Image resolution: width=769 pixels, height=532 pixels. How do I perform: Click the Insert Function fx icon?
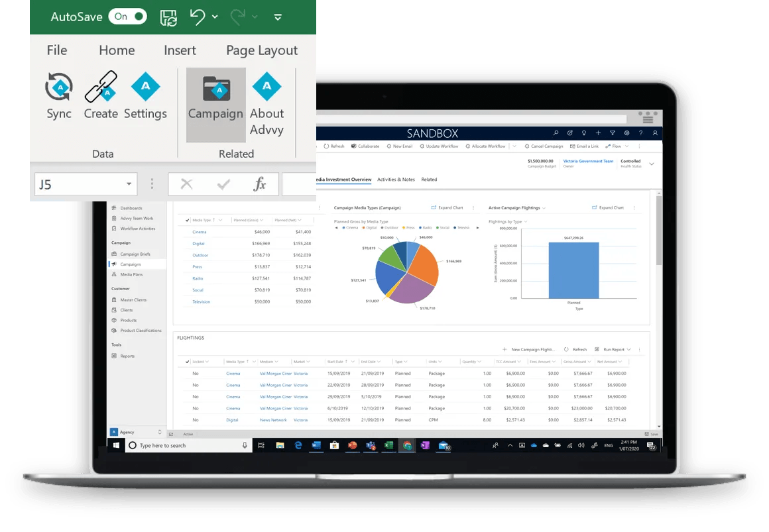pyautogui.click(x=259, y=184)
